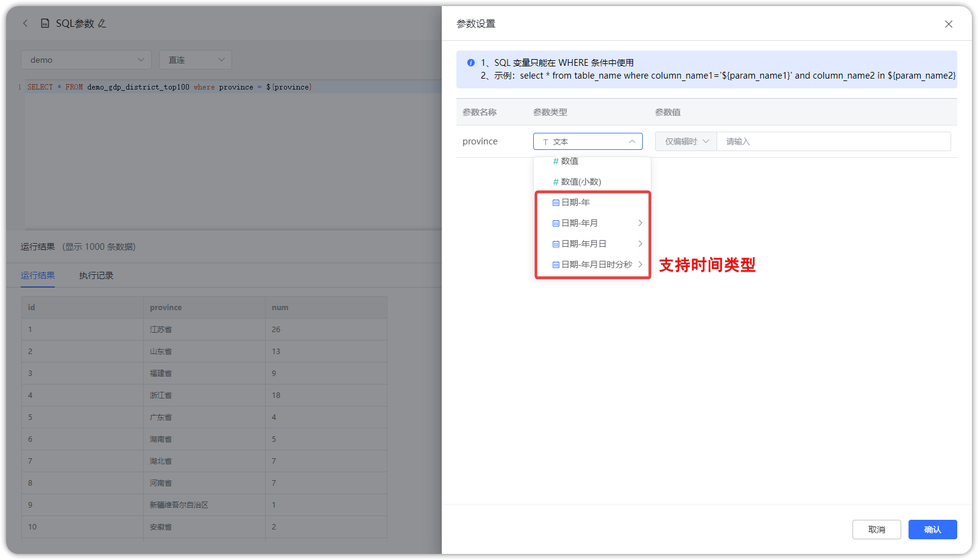Close the 参数设置 panel
The height and width of the screenshot is (560, 978).
[x=949, y=24]
